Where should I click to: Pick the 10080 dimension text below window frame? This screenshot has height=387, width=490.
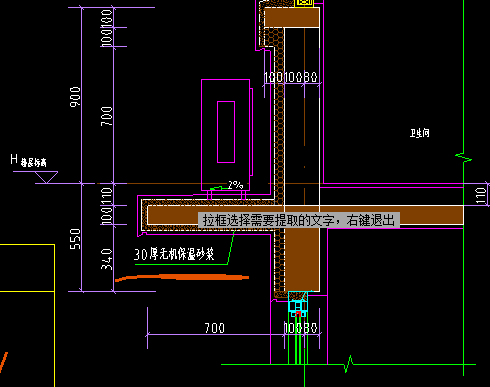pos(300,328)
